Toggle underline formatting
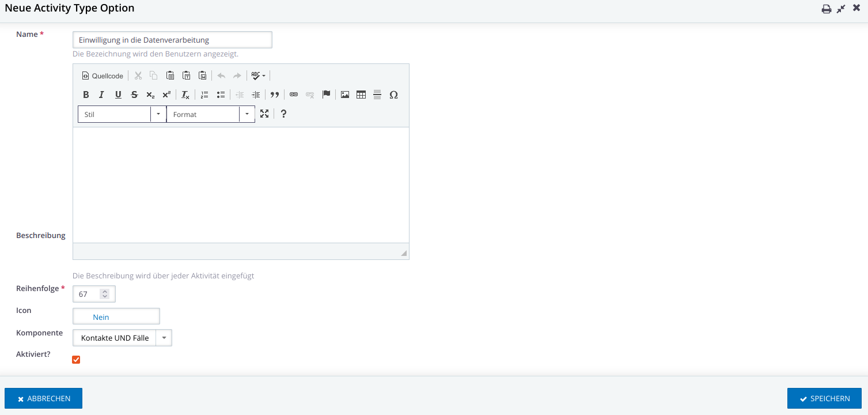868x415 pixels. coord(118,95)
